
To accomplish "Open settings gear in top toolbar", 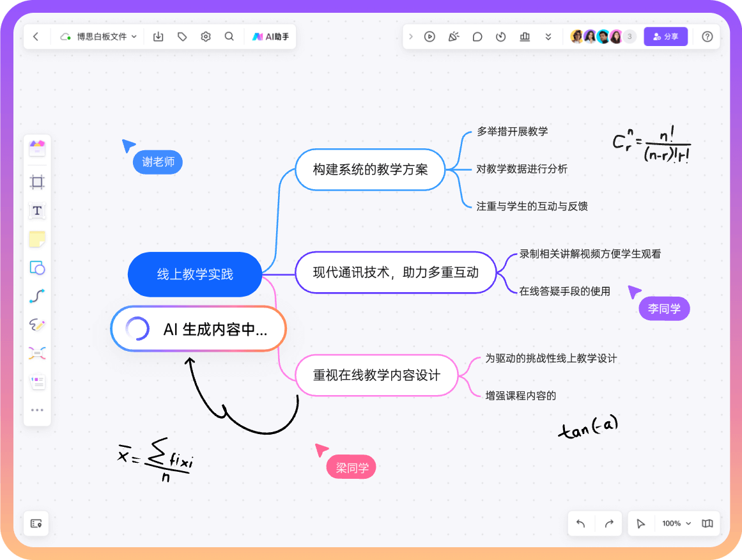I will [205, 36].
